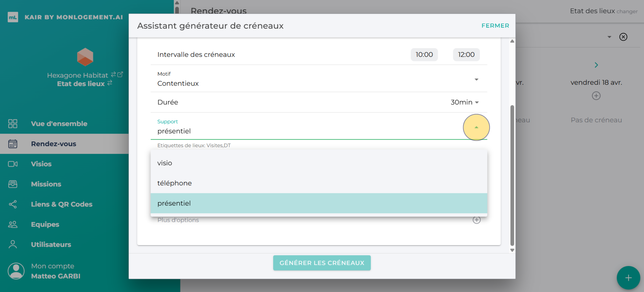The image size is (644, 292).
Task: Click FERMER to close the assistant
Action: click(495, 26)
